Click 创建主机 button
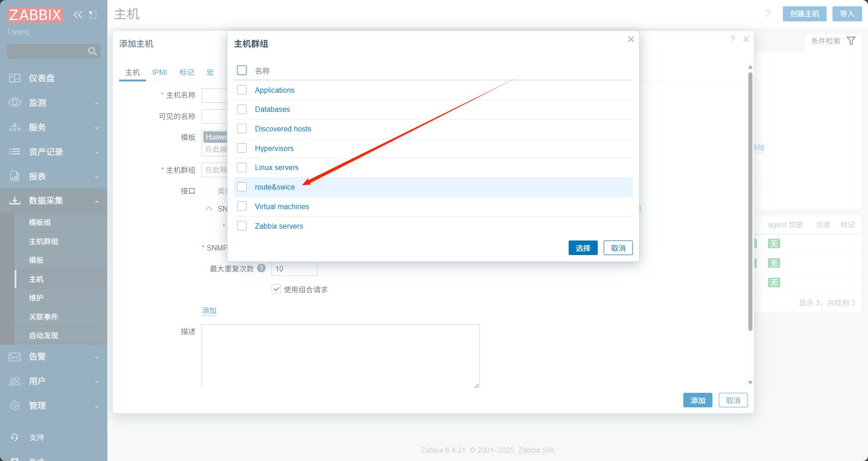Screen dimensions: 868x461 pyautogui.click(x=805, y=14)
